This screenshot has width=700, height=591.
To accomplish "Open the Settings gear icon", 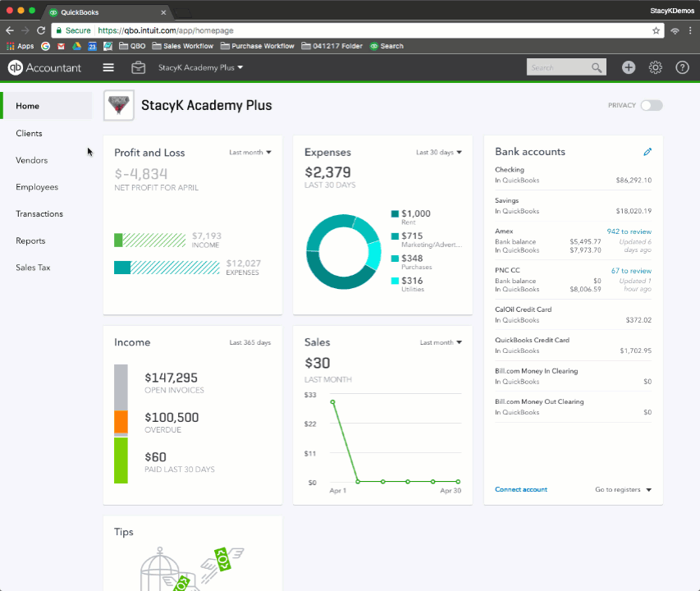I will [656, 67].
